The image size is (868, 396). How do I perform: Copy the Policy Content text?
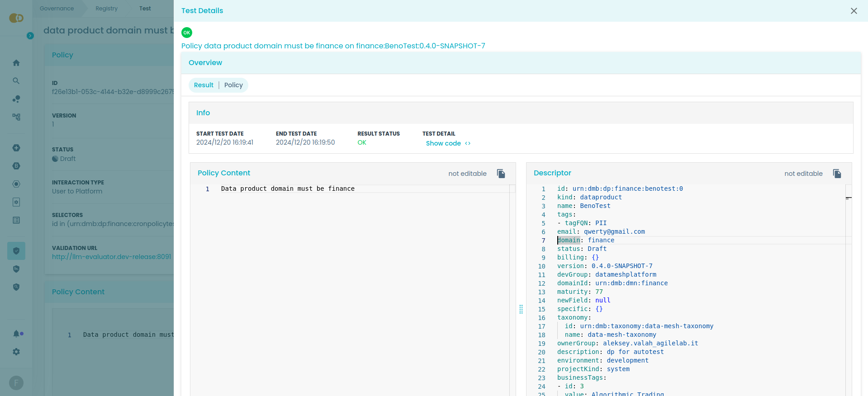(x=501, y=174)
